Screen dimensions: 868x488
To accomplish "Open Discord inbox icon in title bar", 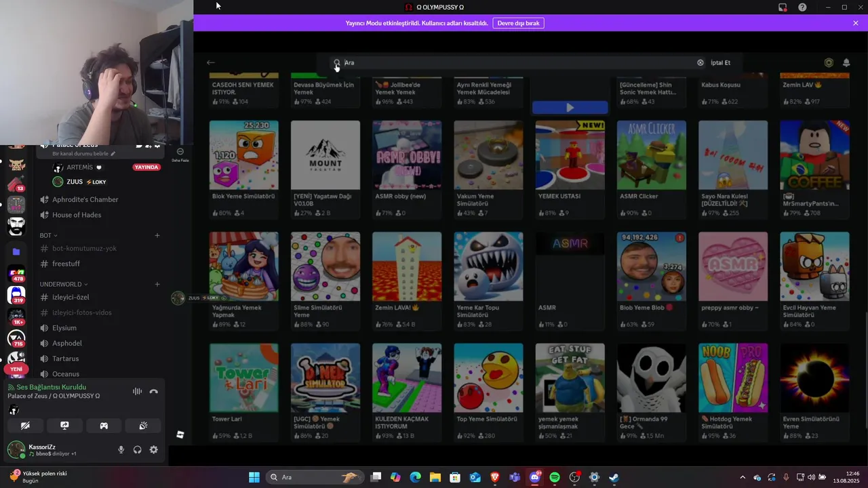I will point(783,7).
